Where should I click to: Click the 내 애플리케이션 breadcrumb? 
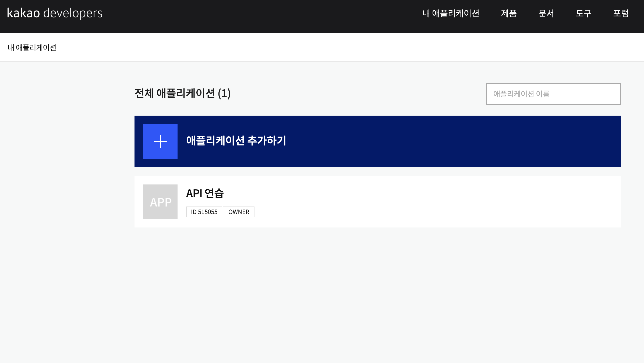32,48
